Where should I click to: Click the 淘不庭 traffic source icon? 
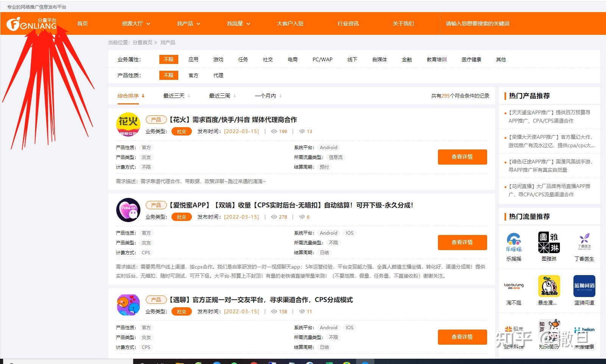514,286
